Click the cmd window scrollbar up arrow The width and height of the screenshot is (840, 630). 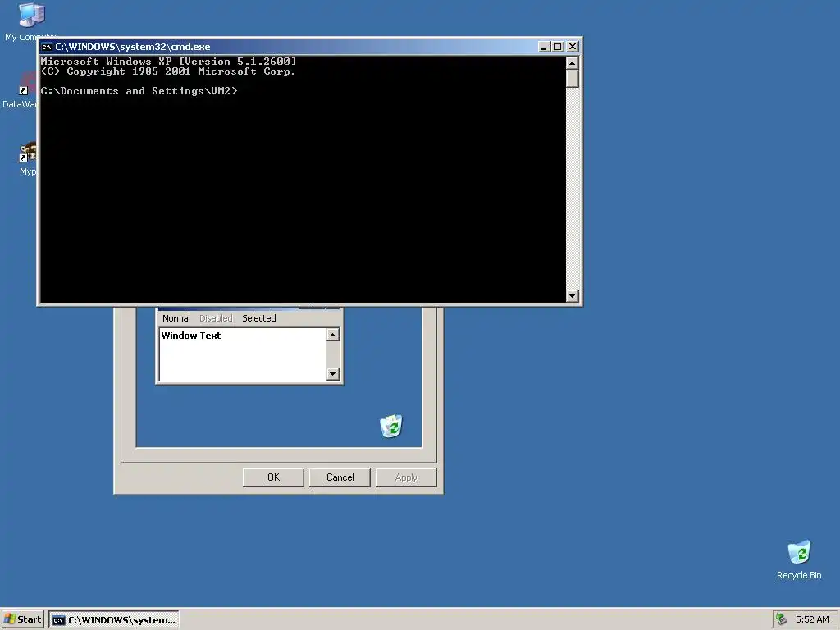[x=572, y=62]
